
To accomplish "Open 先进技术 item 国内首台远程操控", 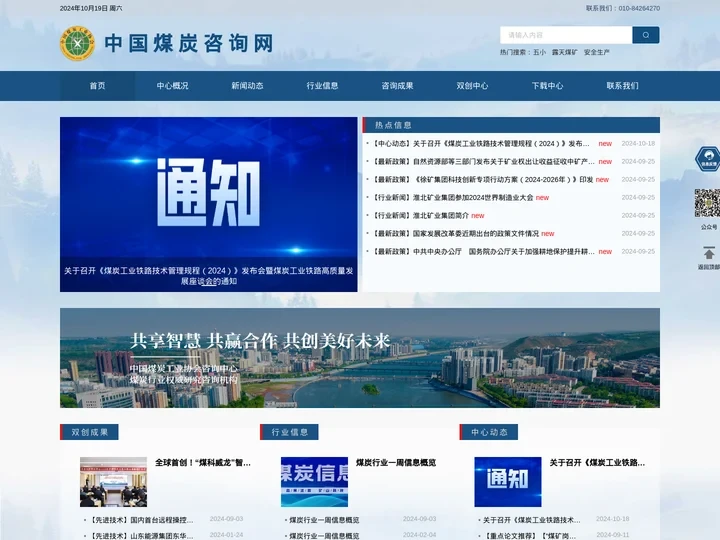I will pos(141,520).
